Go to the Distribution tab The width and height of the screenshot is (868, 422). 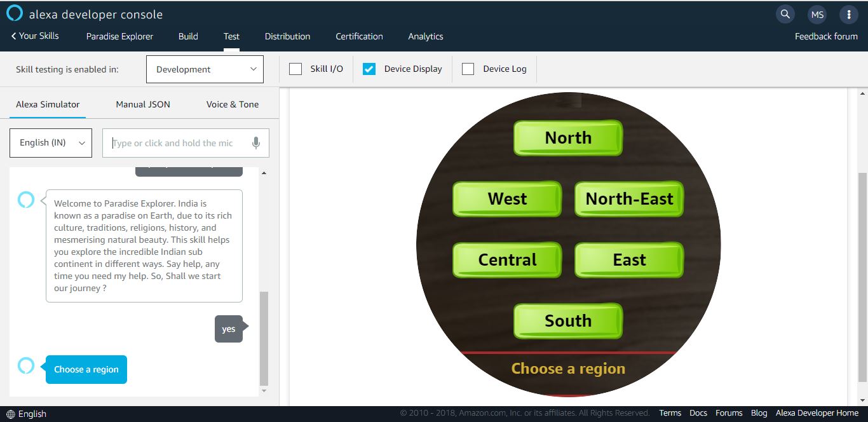[288, 36]
